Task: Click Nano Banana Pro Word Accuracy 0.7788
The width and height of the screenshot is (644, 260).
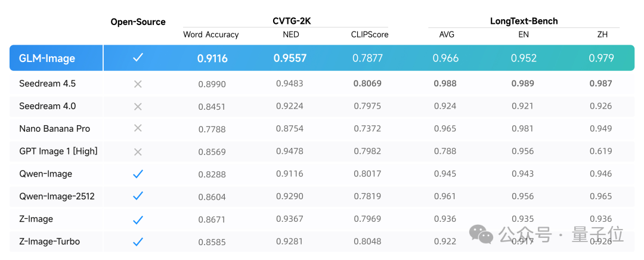Action: (212, 129)
